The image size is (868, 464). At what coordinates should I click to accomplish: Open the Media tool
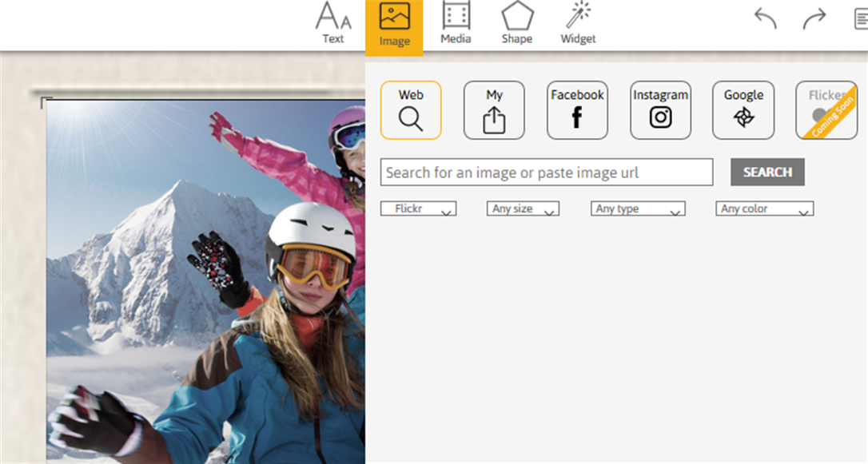(x=456, y=23)
